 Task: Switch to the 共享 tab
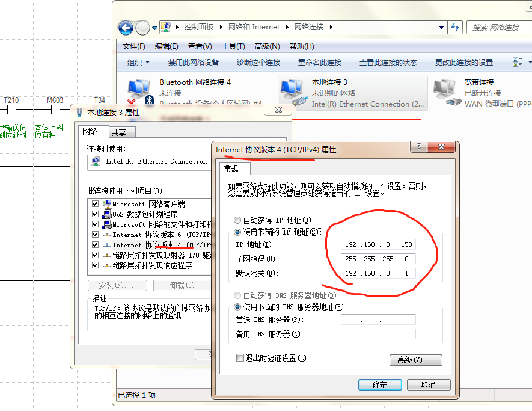[x=118, y=132]
